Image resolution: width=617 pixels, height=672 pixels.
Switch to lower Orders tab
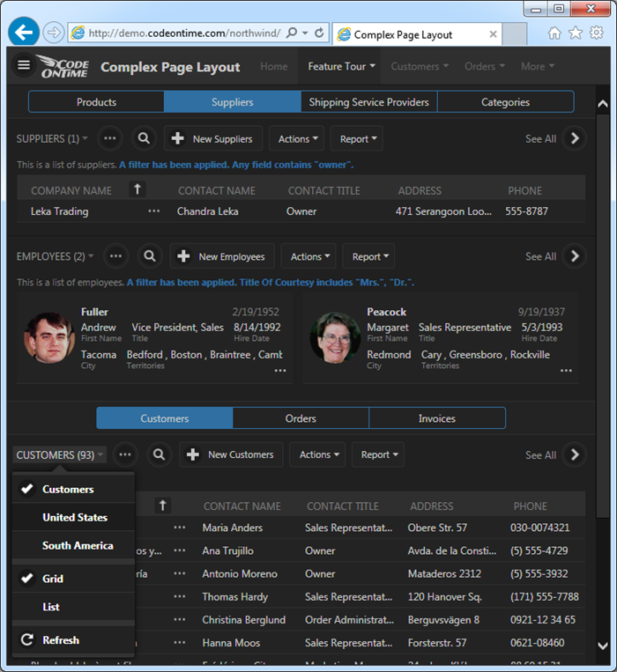301,418
